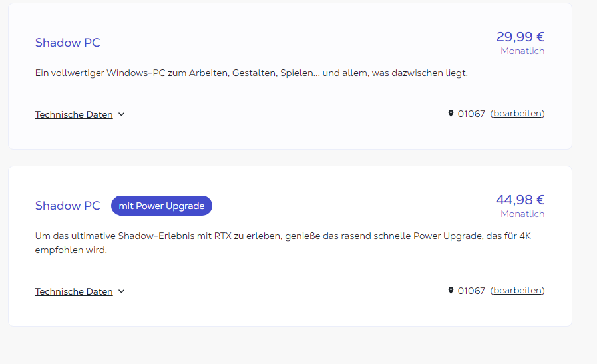Click the location pin icon in the 44,98 € card

click(451, 291)
